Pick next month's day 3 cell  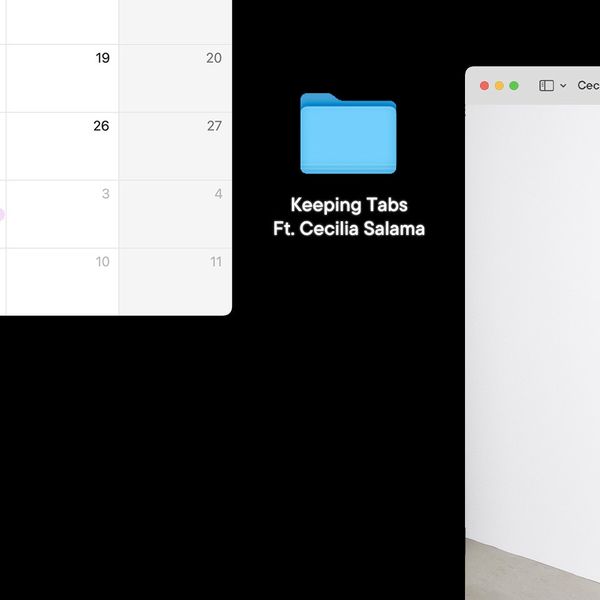(x=62, y=214)
